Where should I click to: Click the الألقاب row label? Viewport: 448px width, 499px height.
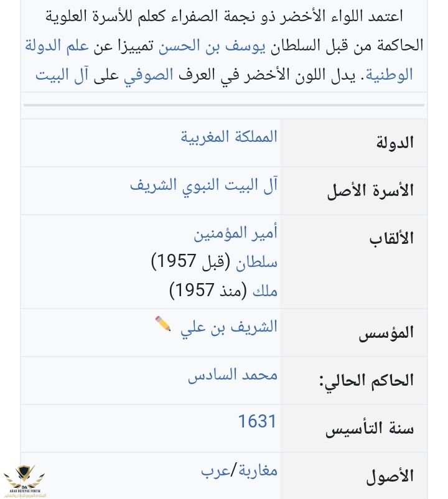391,238
